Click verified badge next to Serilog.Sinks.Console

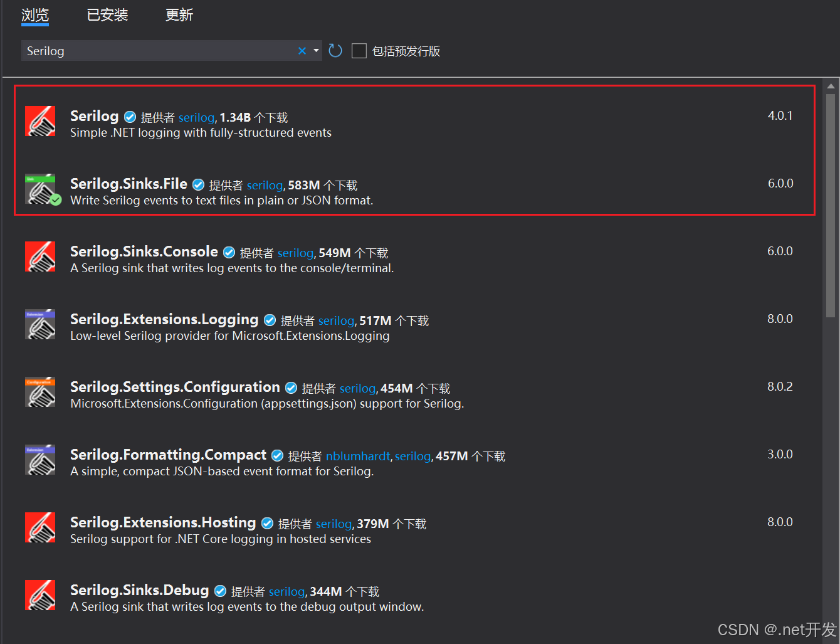(x=229, y=252)
